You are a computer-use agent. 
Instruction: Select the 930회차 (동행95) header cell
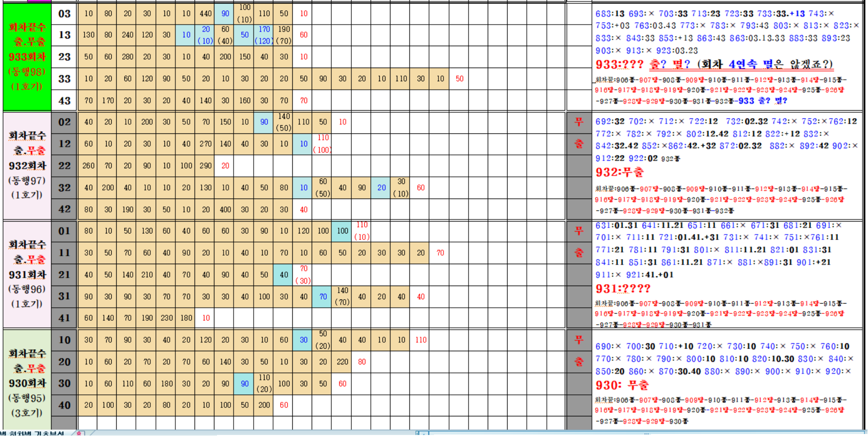pyautogui.click(x=27, y=383)
